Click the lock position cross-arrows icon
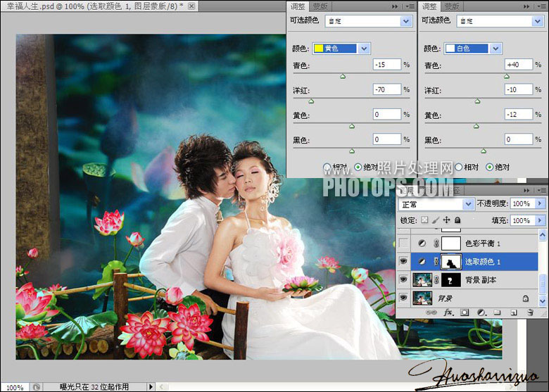The image size is (549, 392). pyautogui.click(x=446, y=220)
